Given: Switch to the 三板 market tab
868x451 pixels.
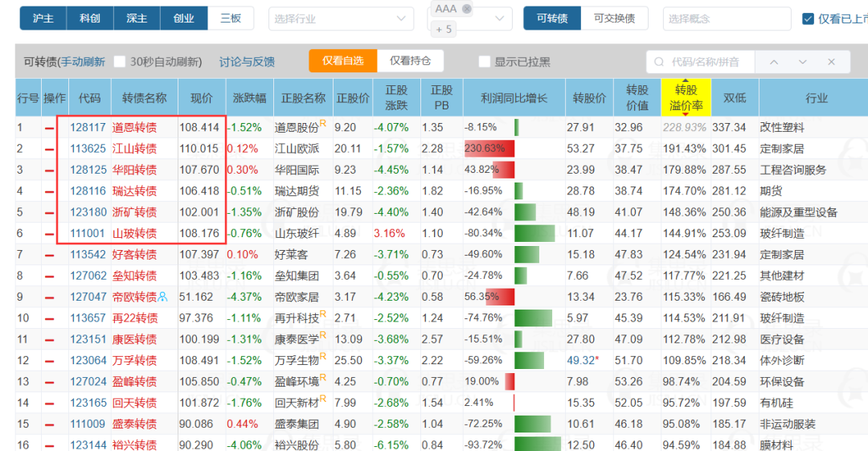Looking at the screenshot, I should (231, 18).
